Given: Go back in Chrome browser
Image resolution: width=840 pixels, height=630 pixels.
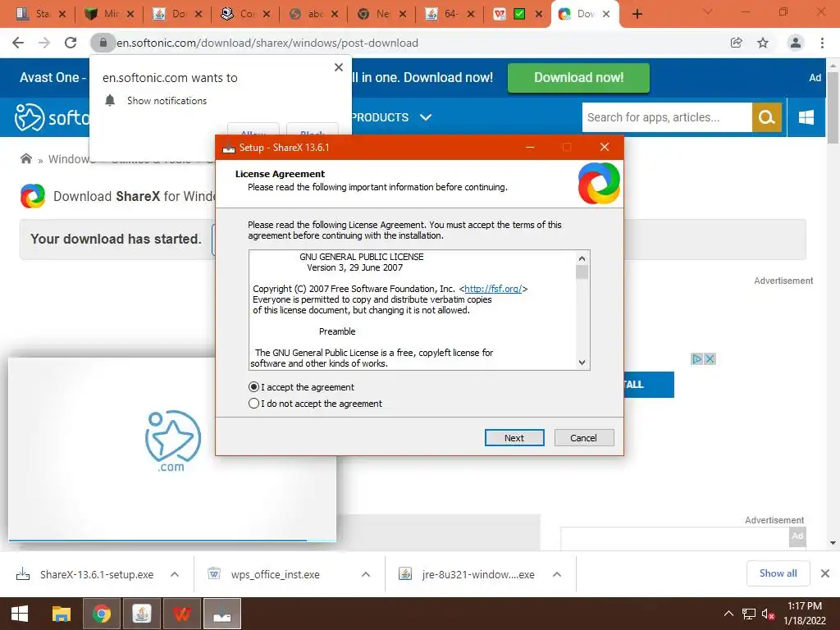Looking at the screenshot, I should [18, 43].
